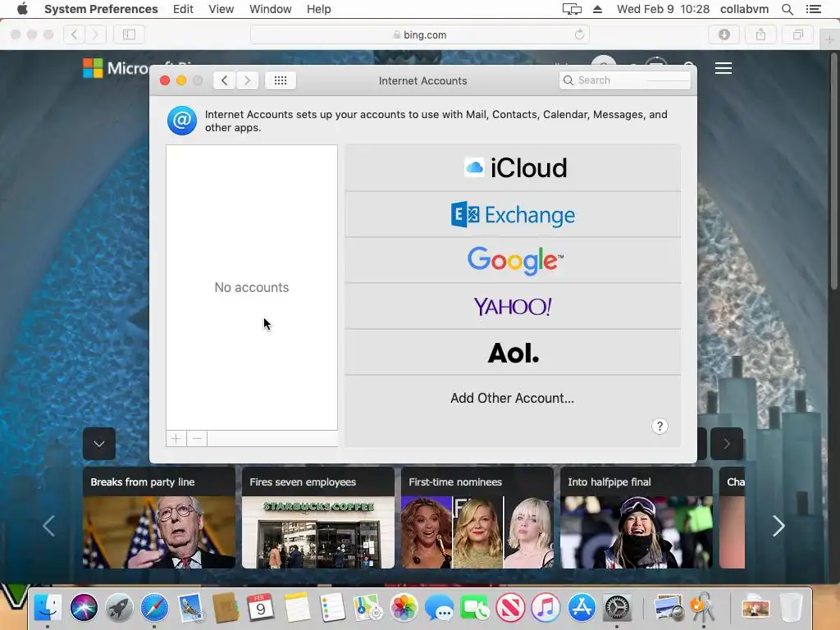This screenshot has width=840, height=630.
Task: Click Safari's forward button
Action: click(95, 34)
